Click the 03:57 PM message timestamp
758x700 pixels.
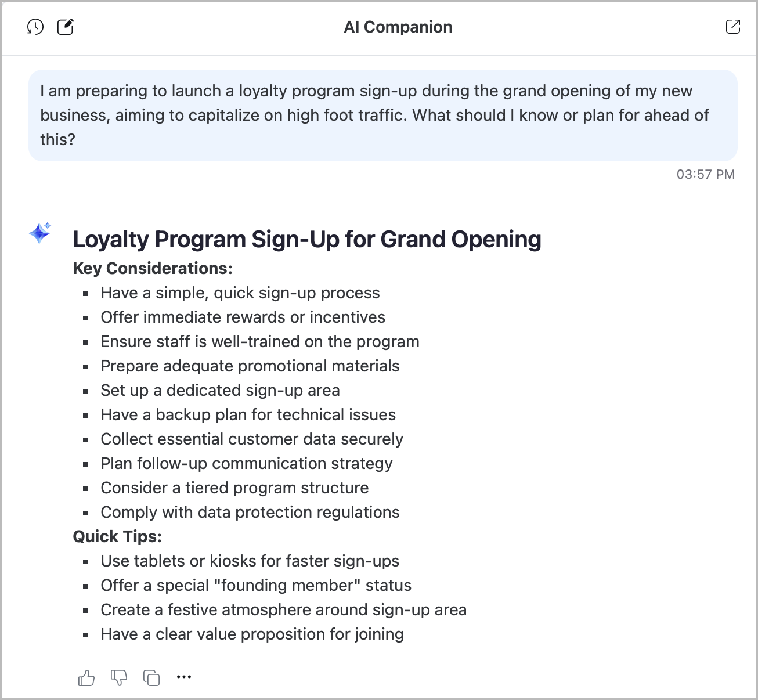(x=705, y=174)
